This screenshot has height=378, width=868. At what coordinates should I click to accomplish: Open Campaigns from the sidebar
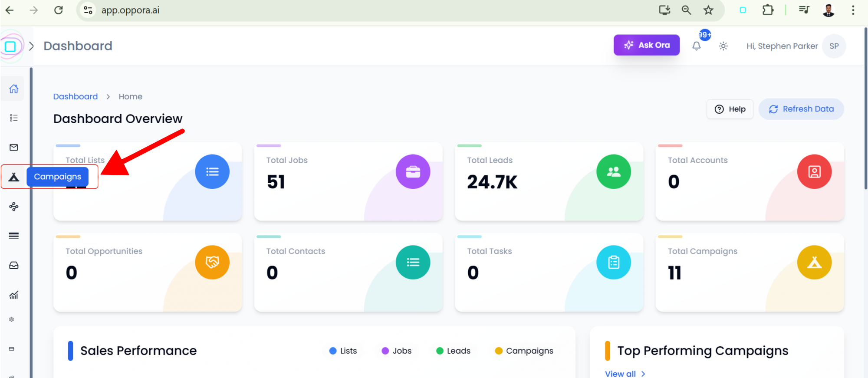point(14,177)
